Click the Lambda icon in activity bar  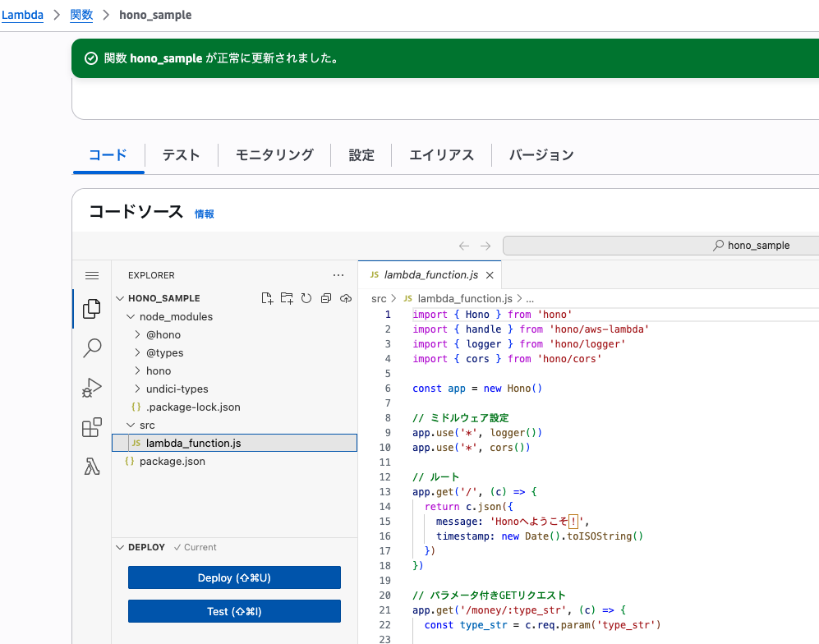pyautogui.click(x=92, y=467)
